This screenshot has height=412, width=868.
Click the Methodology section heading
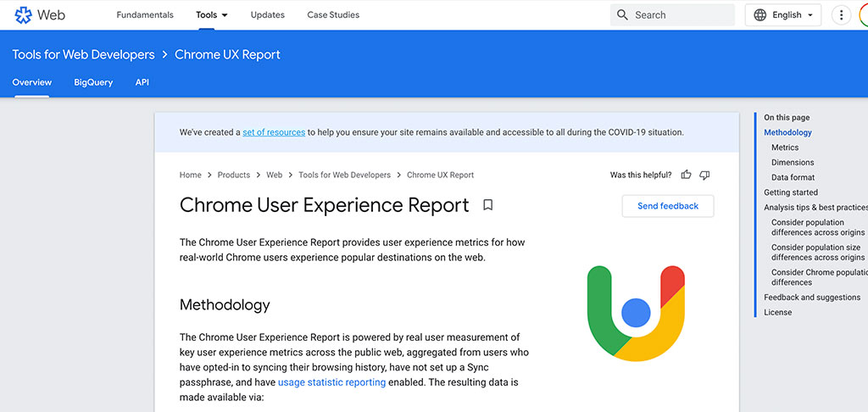[x=225, y=305]
